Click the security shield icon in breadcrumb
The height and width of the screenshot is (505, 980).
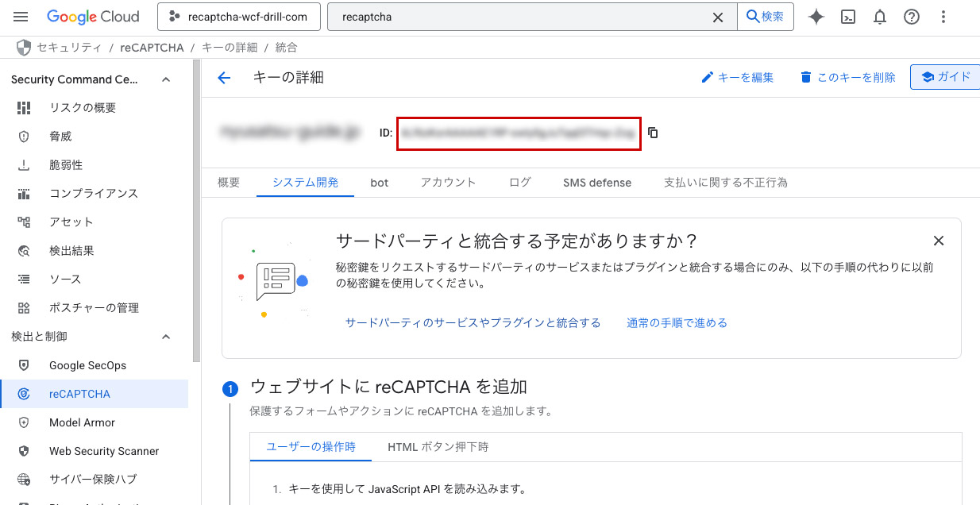(24, 48)
